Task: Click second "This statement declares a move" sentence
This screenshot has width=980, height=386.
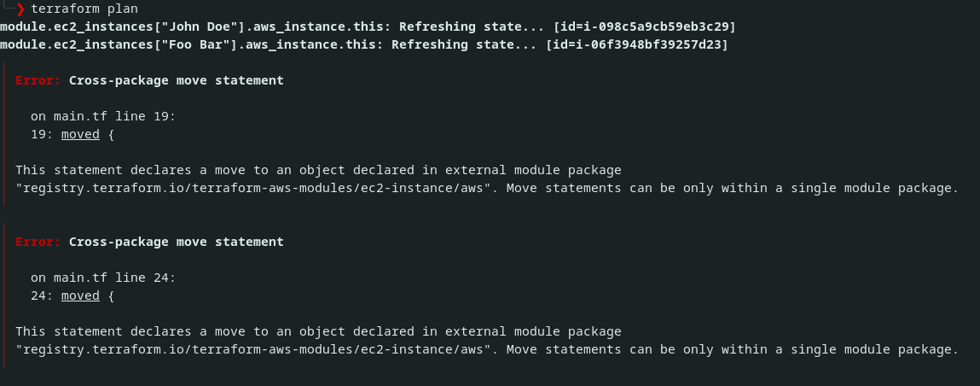Action: tap(318, 331)
